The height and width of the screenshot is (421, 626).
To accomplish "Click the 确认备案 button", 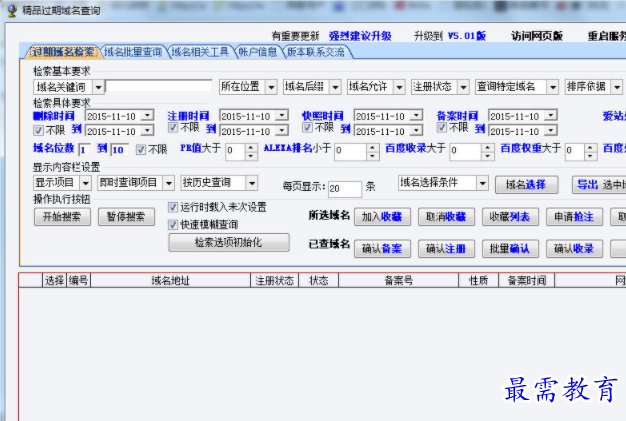I will point(382,249).
